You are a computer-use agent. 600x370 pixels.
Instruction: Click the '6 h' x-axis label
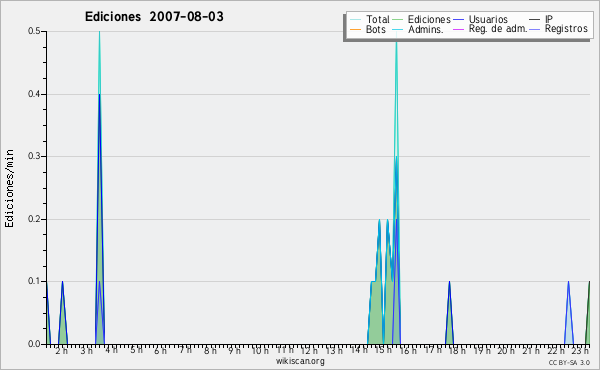click(x=160, y=351)
